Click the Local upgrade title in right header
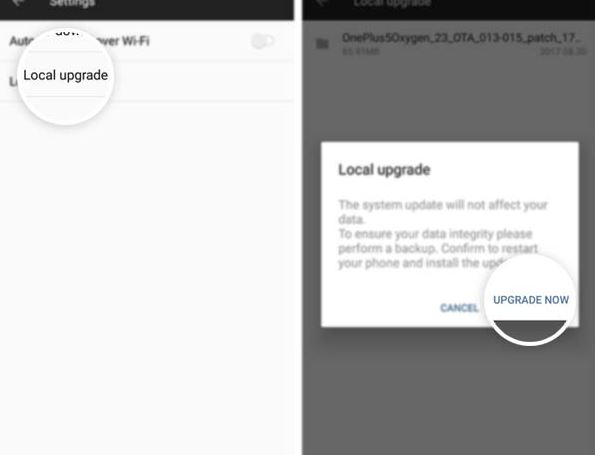595x455 pixels. [392, 3]
